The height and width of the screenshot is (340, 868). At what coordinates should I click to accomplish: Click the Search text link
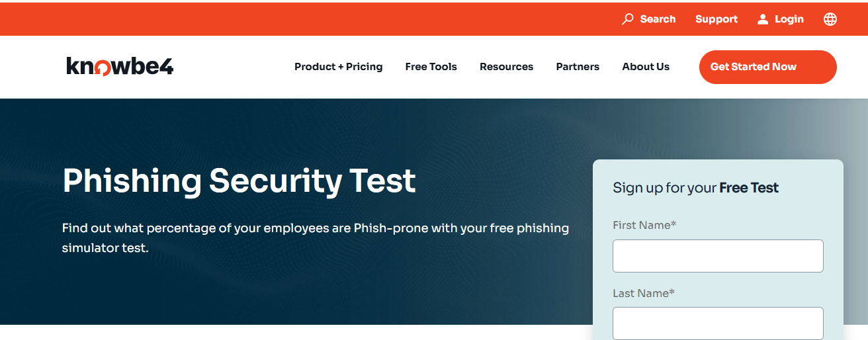(658, 19)
